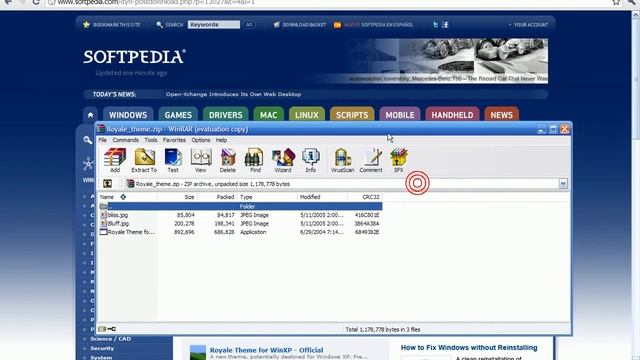
Task: Open the Options menu
Action: tap(201, 140)
